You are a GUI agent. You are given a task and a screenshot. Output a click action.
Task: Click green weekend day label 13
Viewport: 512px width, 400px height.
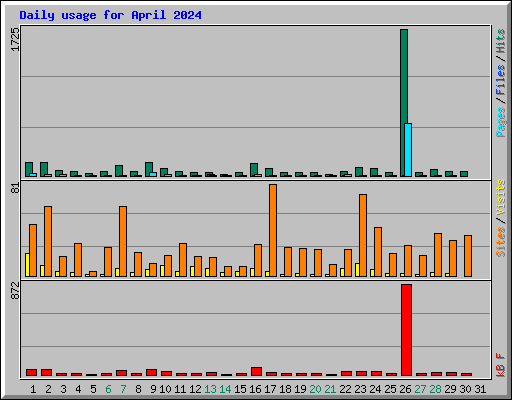coord(210,389)
